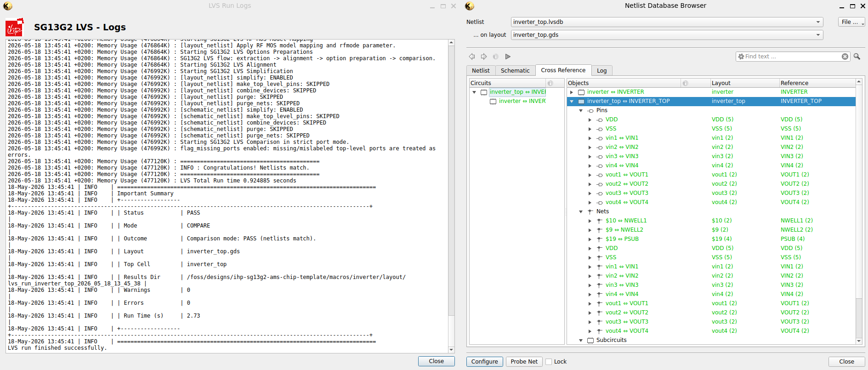Click the KLayout logo of LVS Run Logs window
Image resolution: width=868 pixels, height=370 pixels.
[x=8, y=6]
